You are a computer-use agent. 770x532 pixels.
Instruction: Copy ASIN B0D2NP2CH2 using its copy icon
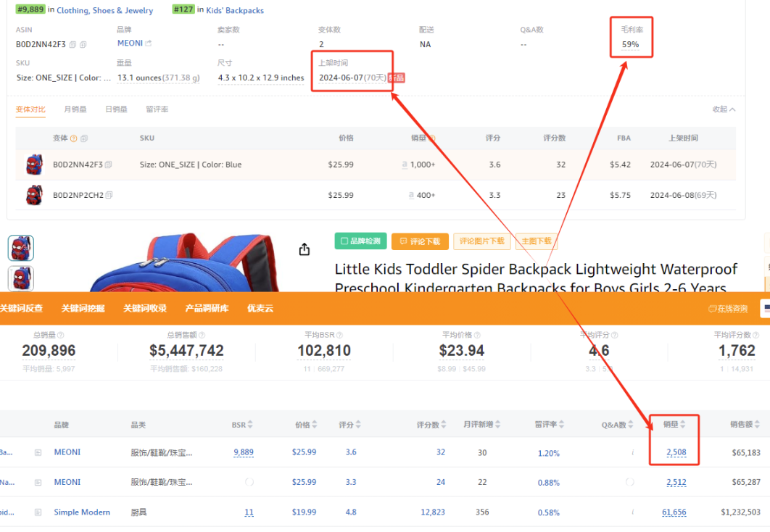[109, 195]
